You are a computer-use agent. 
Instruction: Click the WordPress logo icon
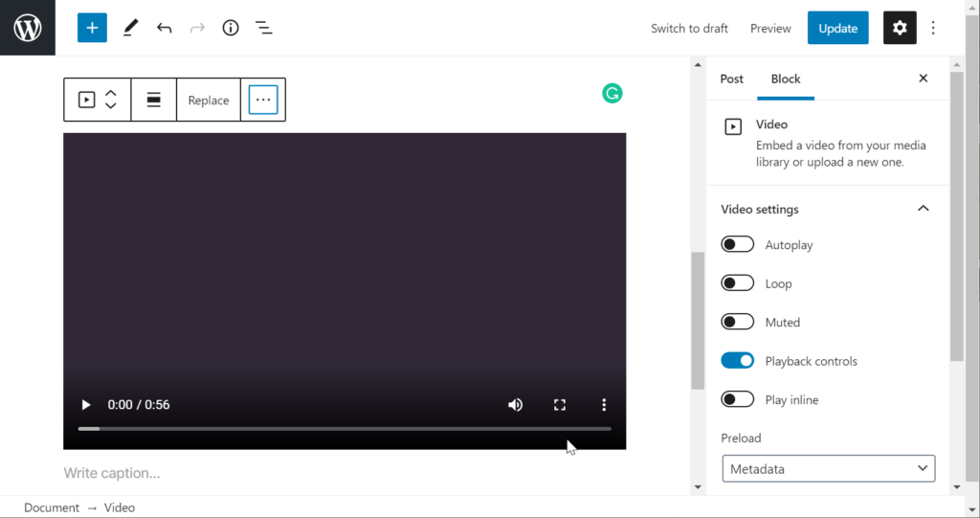point(28,28)
